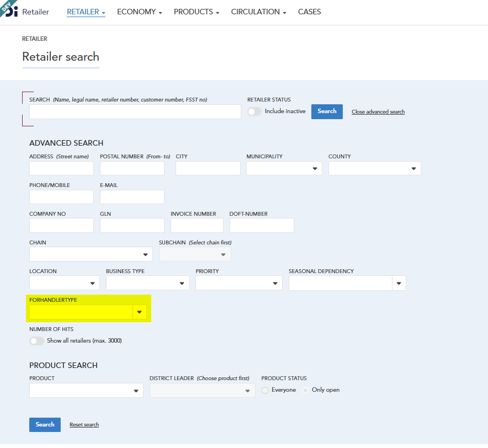Screen dimensions: 488x448
Task: Open the PRIORITY dropdown
Action: coord(239,283)
